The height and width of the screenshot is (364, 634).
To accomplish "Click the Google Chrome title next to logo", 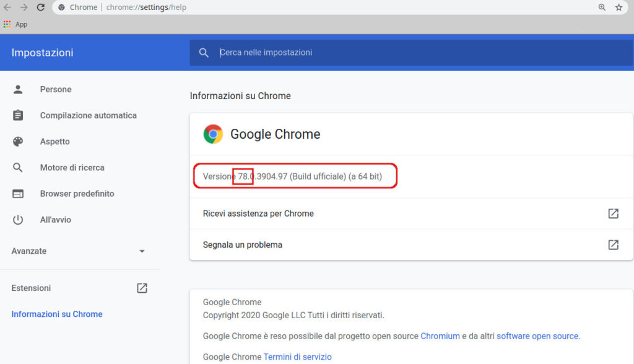I will 276,134.
